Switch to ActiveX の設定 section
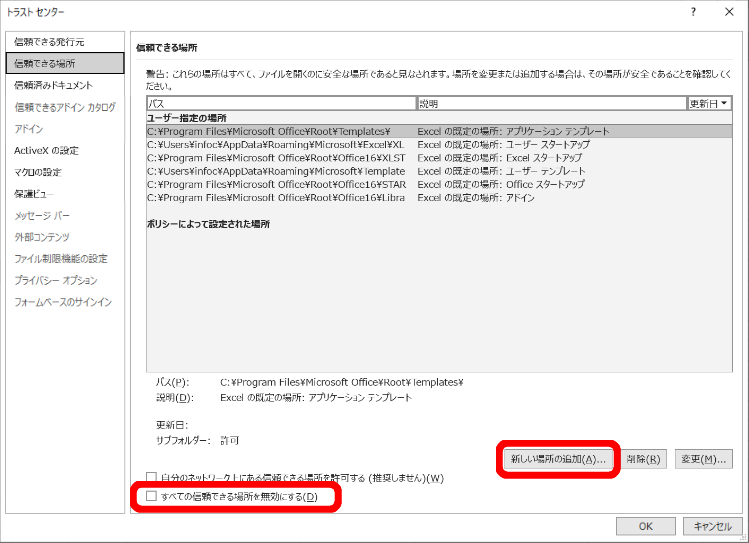The width and height of the screenshot is (749, 543). 46,150
